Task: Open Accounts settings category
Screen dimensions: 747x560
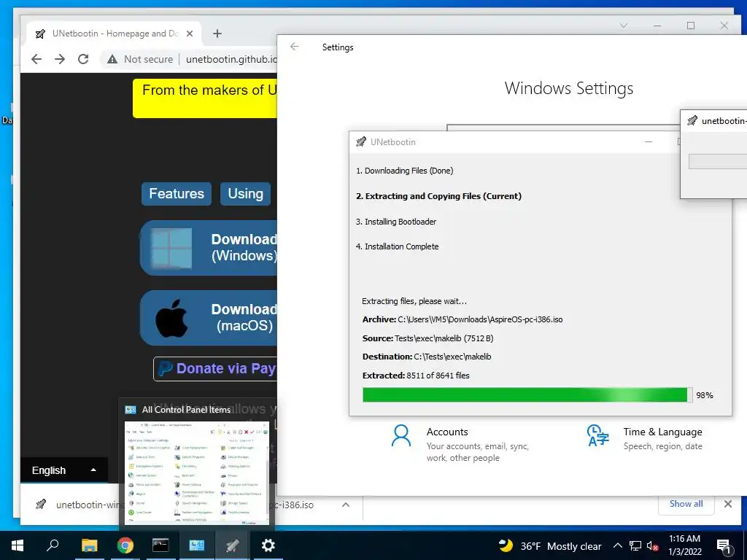Action: click(460, 444)
